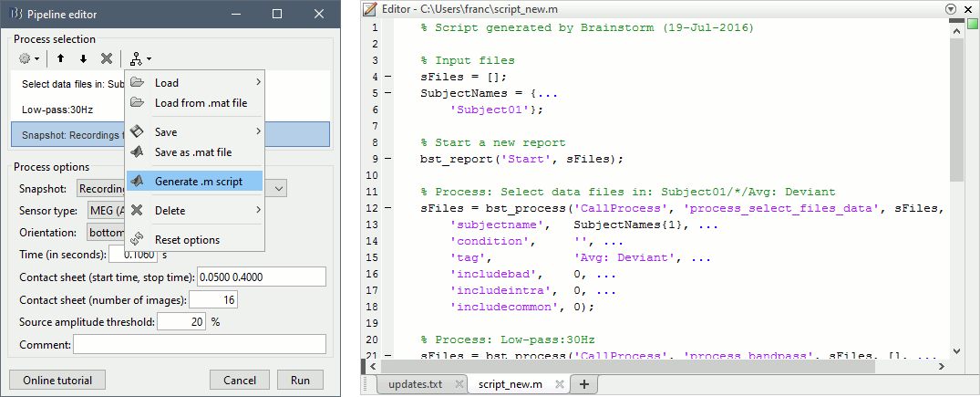Expand the Delete submenu
The width and height of the screenshot is (980, 397).
(x=194, y=210)
